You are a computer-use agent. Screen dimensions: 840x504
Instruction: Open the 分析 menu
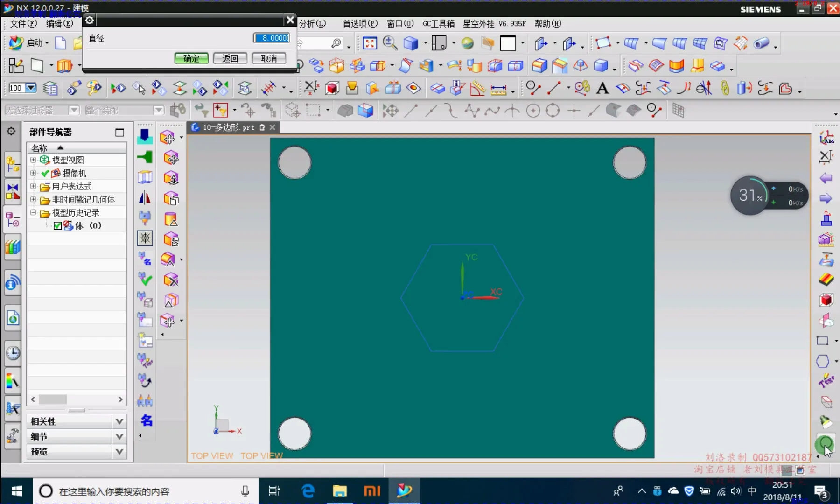pos(312,23)
